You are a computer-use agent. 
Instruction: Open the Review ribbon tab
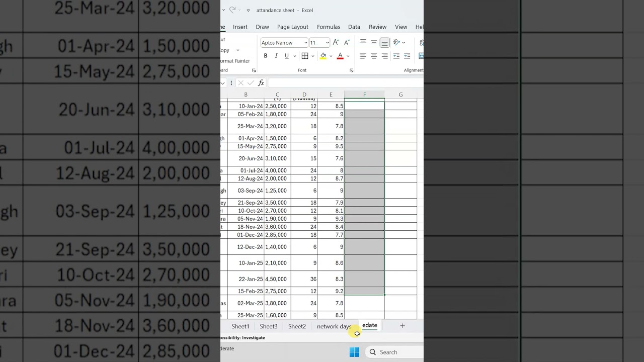378,27
